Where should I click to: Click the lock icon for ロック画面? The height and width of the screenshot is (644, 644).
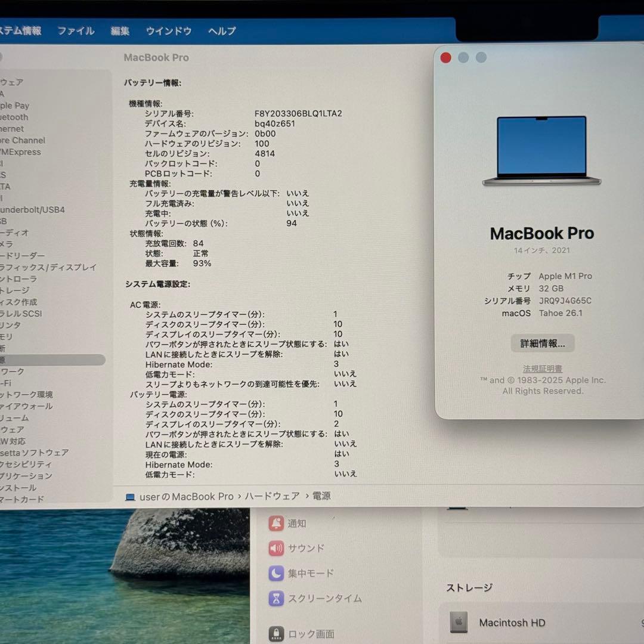277,634
